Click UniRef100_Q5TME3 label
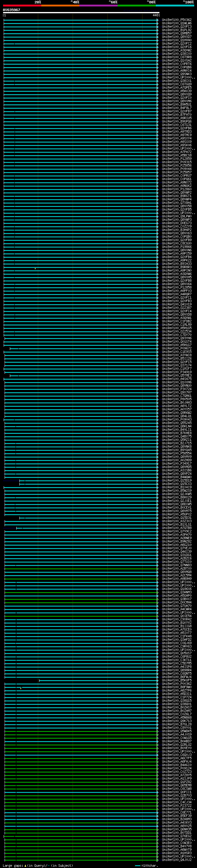Viewport: 197px width, 868px height. click(x=177, y=375)
